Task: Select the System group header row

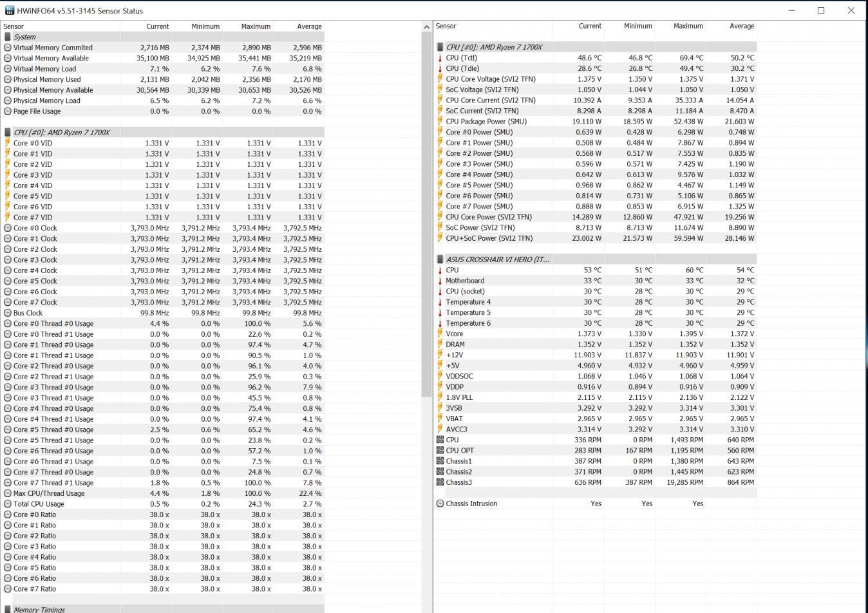Action: [163, 37]
